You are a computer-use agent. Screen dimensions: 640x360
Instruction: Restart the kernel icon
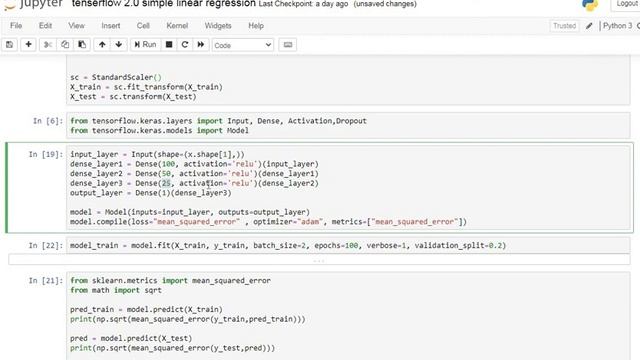point(184,44)
